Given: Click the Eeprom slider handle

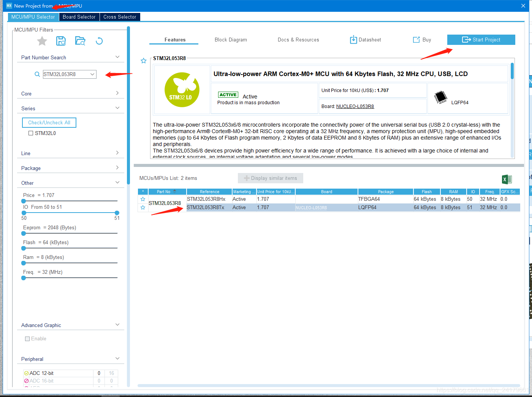Looking at the screenshot, I should (x=24, y=233).
